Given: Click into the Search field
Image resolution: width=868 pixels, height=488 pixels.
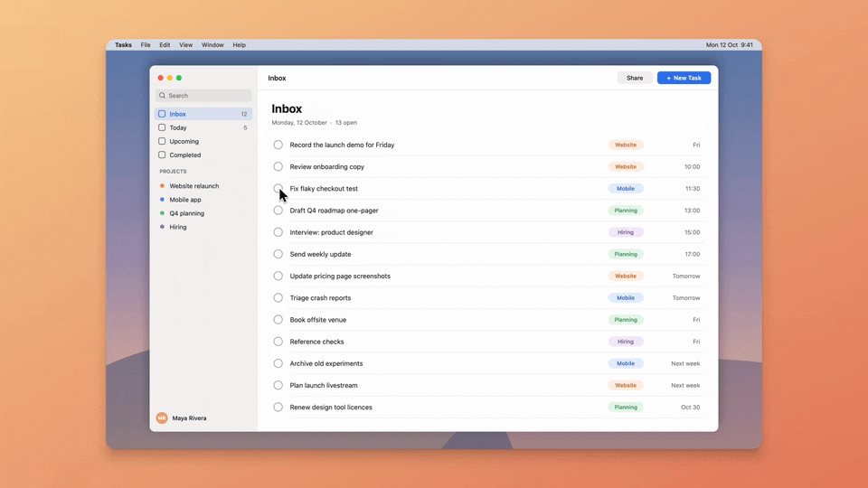Looking at the screenshot, I should click(x=203, y=96).
